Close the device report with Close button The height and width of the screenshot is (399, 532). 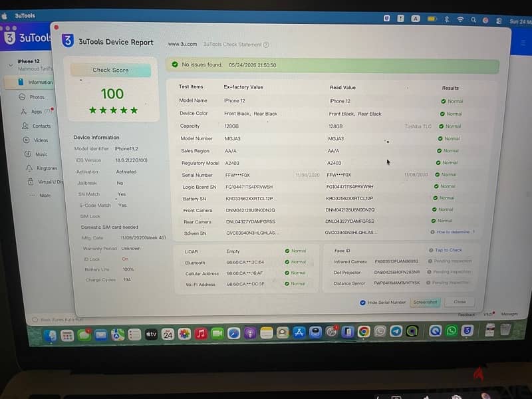point(460,302)
